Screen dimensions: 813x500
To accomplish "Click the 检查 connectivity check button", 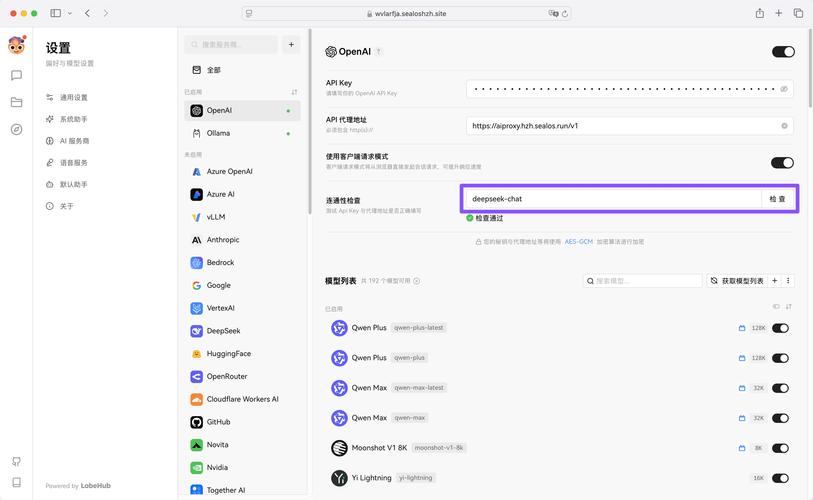I will pos(777,199).
